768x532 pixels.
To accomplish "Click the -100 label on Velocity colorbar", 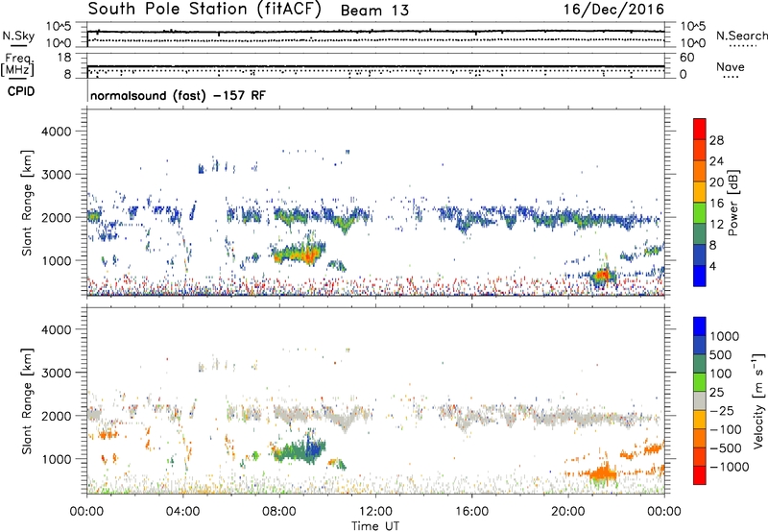I will click(725, 429).
